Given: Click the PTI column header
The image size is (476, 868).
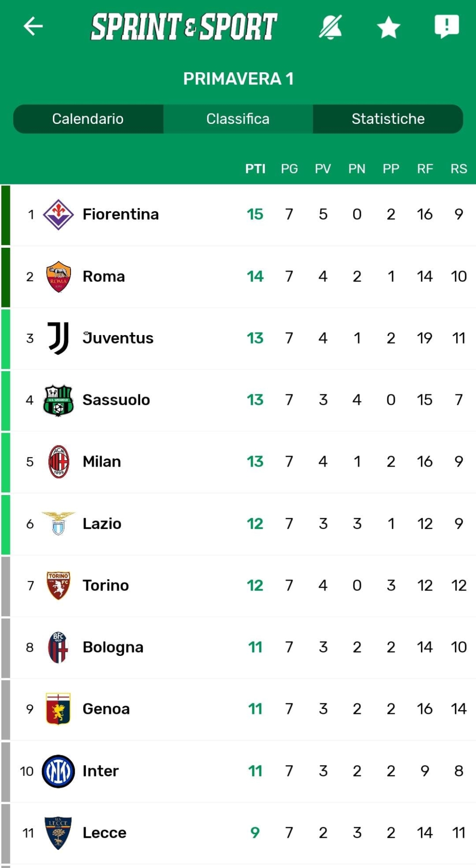Looking at the screenshot, I should click(x=255, y=169).
